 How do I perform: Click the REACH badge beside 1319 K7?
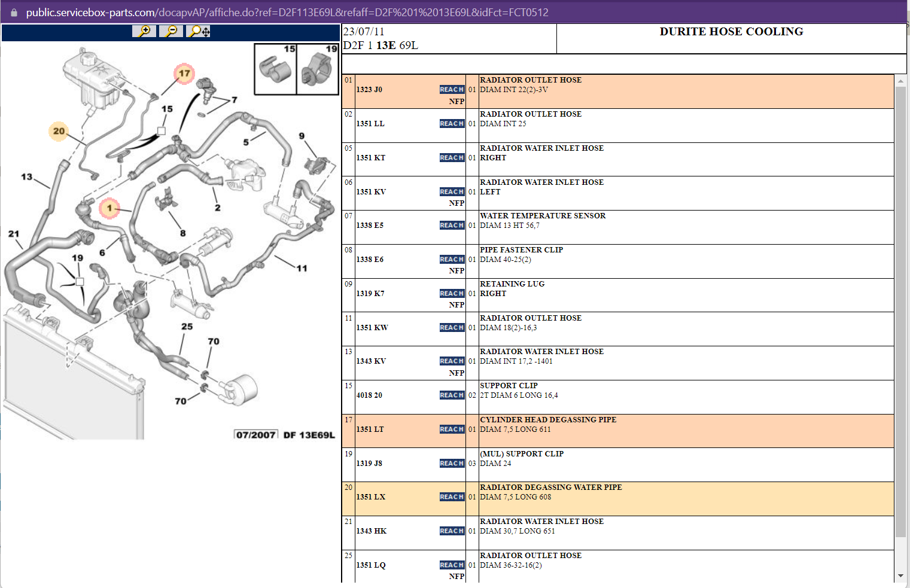tap(452, 294)
